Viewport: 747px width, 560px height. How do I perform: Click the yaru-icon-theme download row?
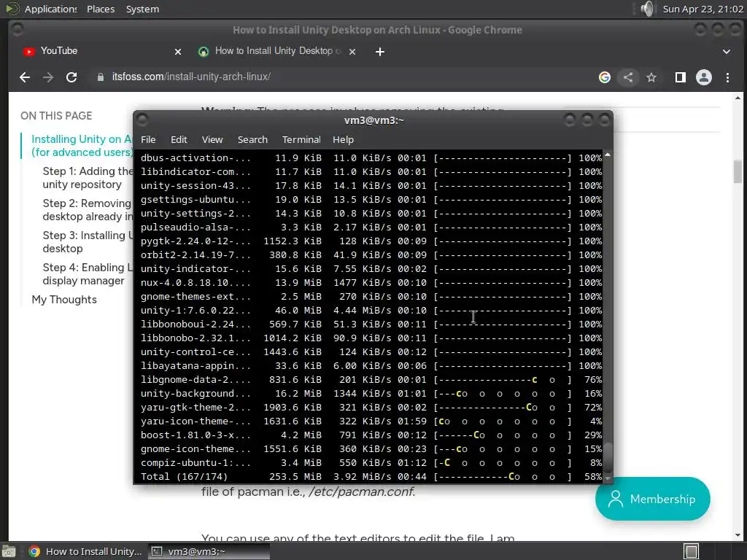tap(371, 421)
